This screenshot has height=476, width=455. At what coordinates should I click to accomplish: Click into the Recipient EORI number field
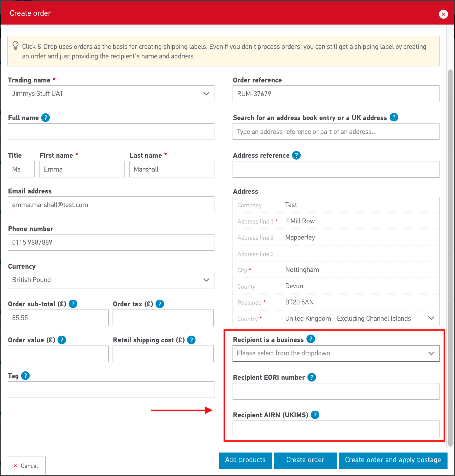point(336,391)
